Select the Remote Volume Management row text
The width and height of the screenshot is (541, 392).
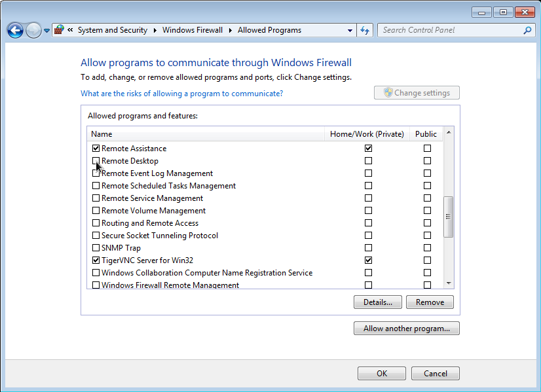153,211
